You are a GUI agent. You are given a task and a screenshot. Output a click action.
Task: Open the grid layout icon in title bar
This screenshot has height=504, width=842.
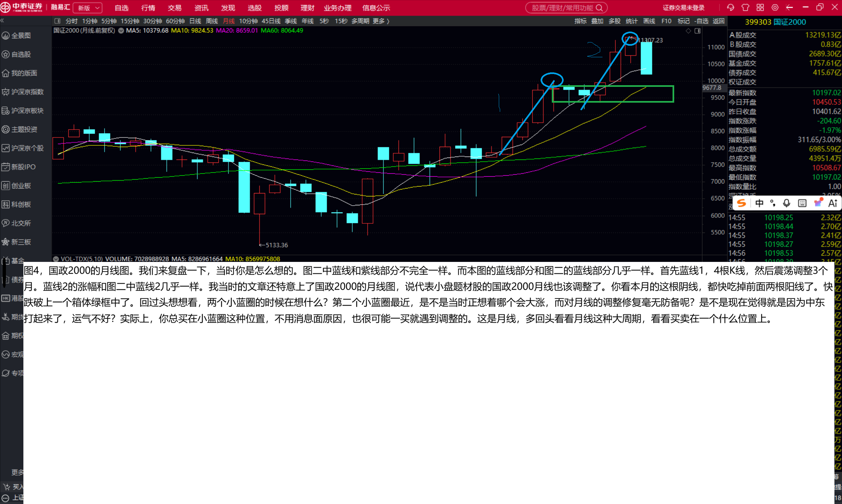click(760, 8)
